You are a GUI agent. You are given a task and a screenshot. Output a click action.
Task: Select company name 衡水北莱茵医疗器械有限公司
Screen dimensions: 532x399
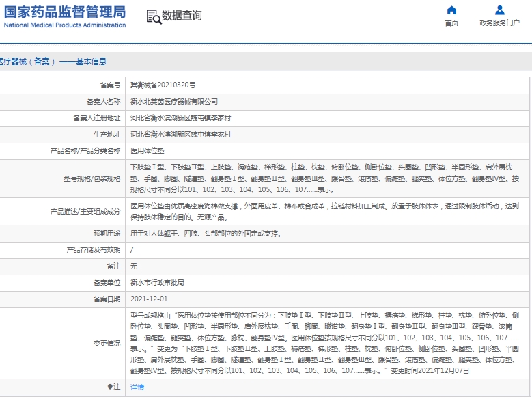[174, 102]
